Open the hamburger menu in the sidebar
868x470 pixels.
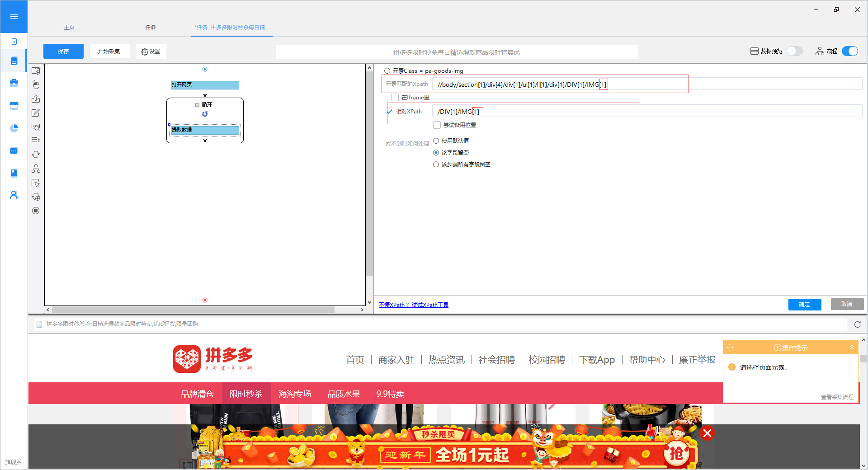tap(14, 17)
